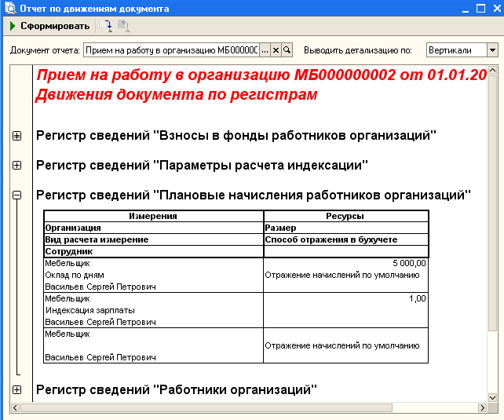
Task: Click subtitle Движения документа по регистрам
Action: click(x=176, y=95)
